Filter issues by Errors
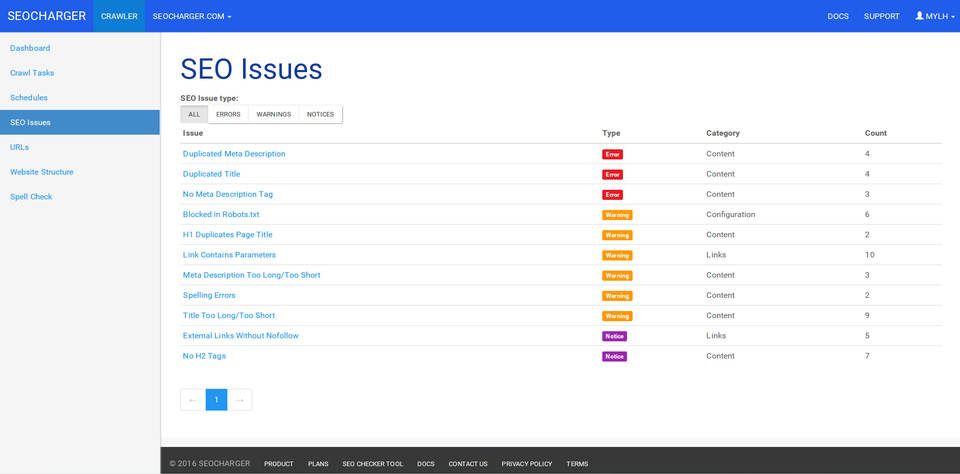The height and width of the screenshot is (474, 960). click(x=228, y=115)
